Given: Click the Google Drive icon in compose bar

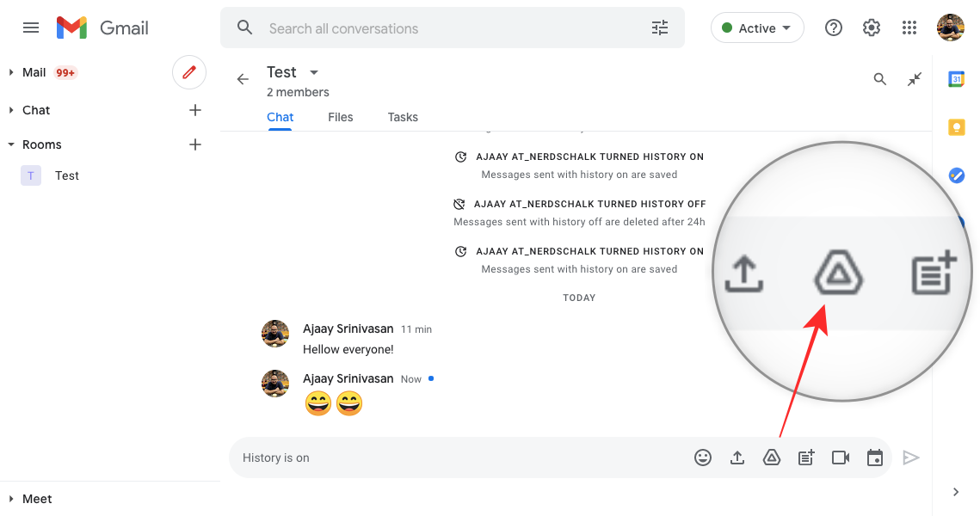Looking at the screenshot, I should click(x=772, y=458).
